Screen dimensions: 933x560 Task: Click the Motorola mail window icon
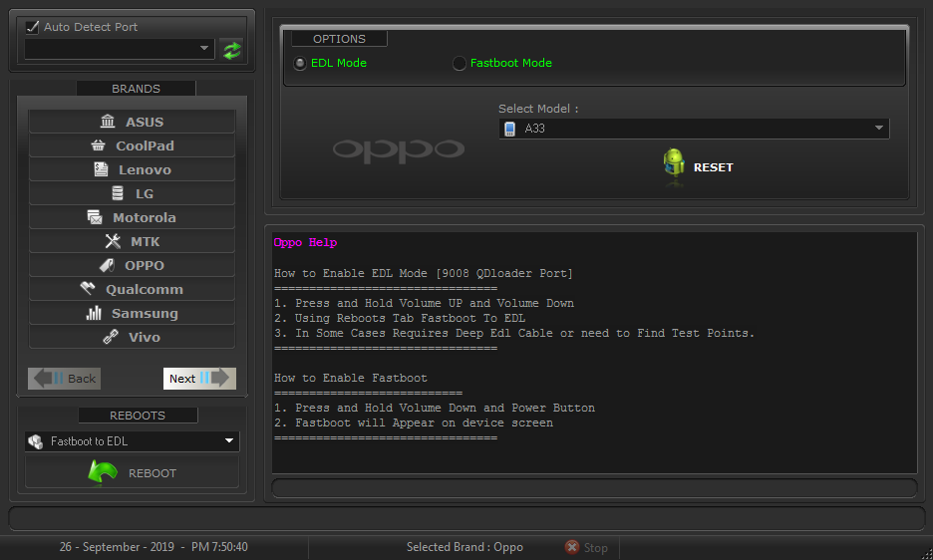[95, 217]
